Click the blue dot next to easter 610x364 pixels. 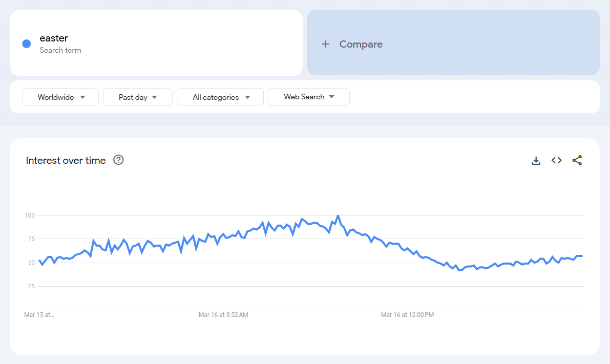(x=27, y=44)
